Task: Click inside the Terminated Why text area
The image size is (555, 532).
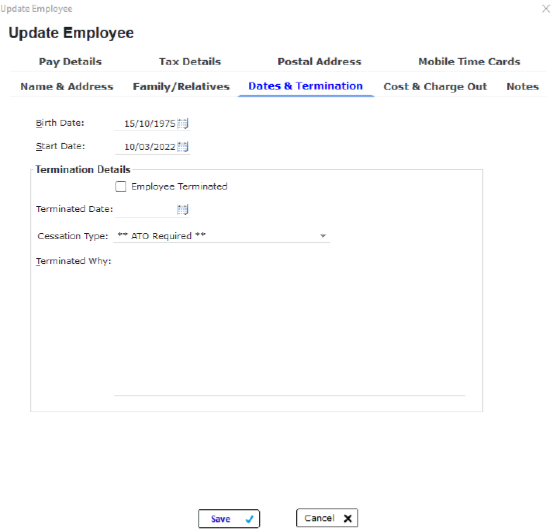Action: (x=289, y=325)
